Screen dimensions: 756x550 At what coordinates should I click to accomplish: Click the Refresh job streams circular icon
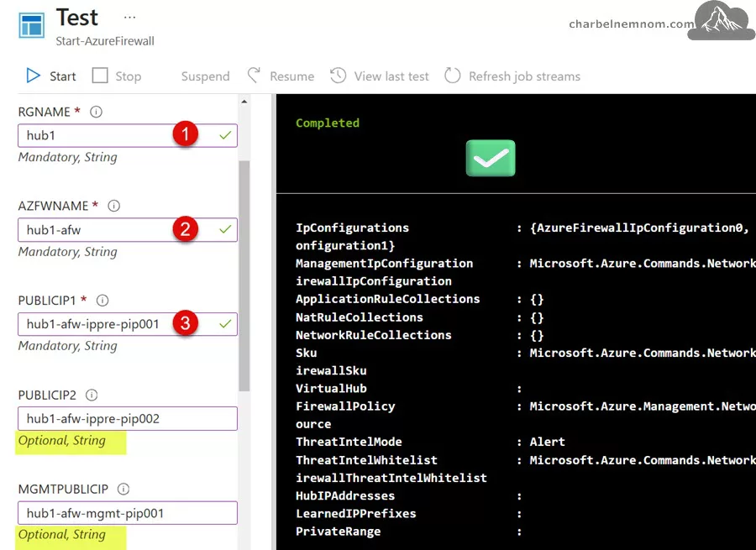coord(452,76)
